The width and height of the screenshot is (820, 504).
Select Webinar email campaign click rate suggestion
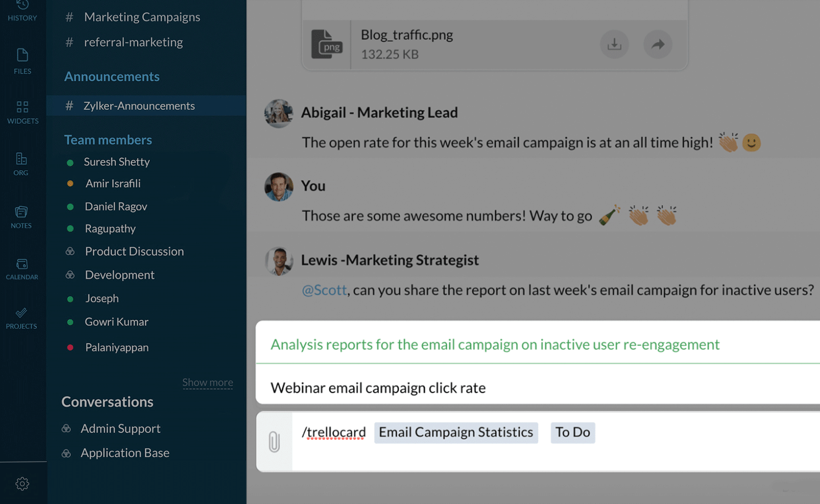tap(378, 388)
